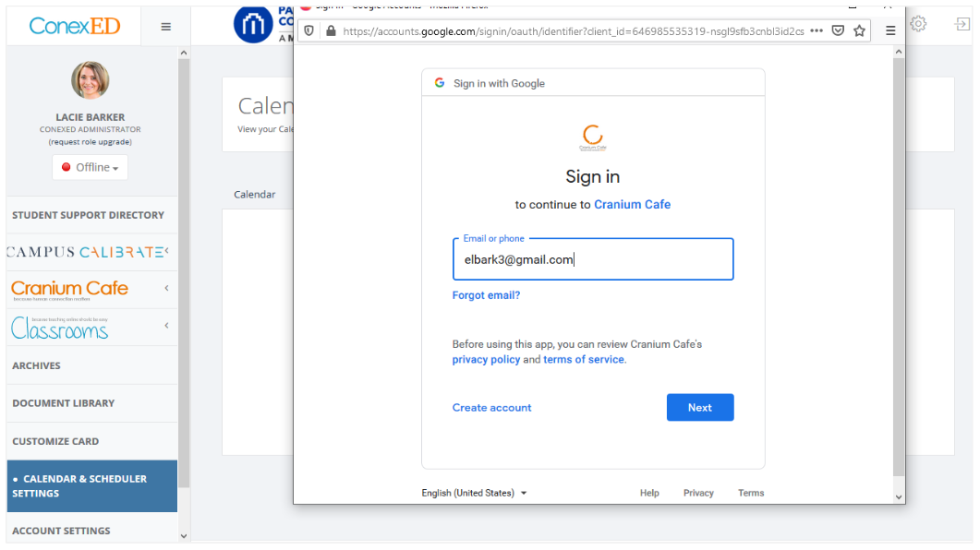Click the padlock site security icon
Image resolution: width=980 pixels, height=550 pixels.
click(x=331, y=30)
